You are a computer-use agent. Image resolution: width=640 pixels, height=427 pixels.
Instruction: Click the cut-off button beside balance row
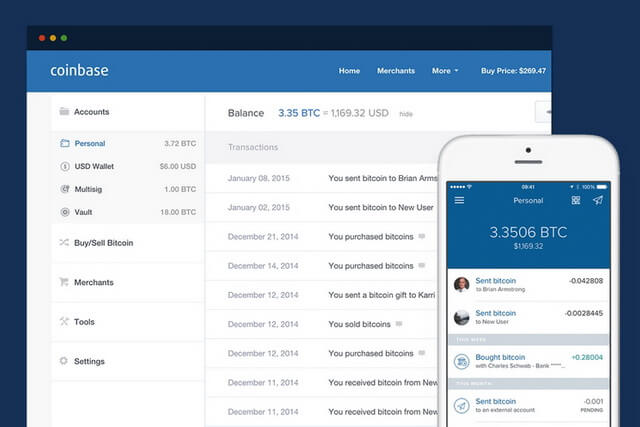(543, 111)
